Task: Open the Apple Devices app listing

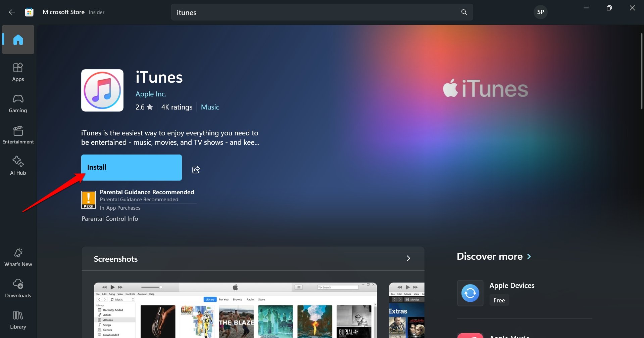Action: coord(511,286)
